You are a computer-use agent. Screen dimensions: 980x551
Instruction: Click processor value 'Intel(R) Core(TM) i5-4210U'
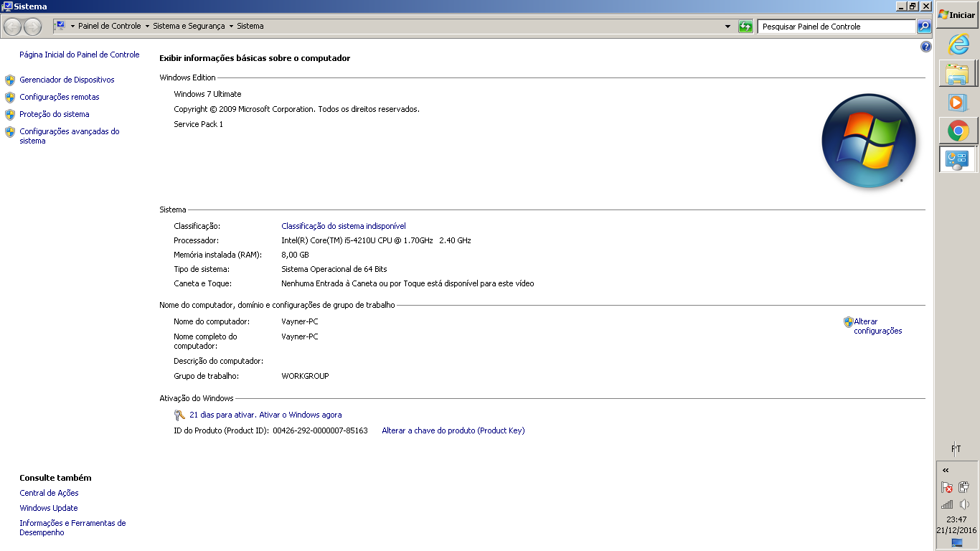pyautogui.click(x=376, y=240)
